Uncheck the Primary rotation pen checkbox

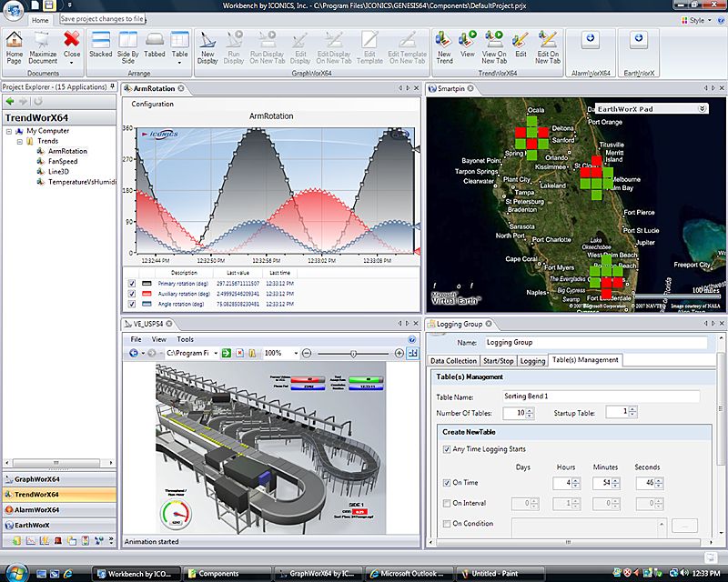click(131, 283)
